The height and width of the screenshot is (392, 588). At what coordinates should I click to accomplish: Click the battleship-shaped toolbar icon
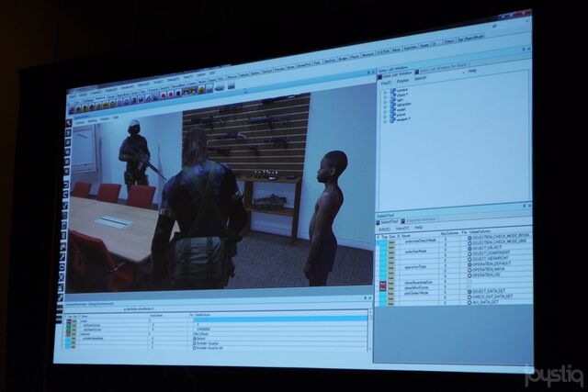point(220,88)
